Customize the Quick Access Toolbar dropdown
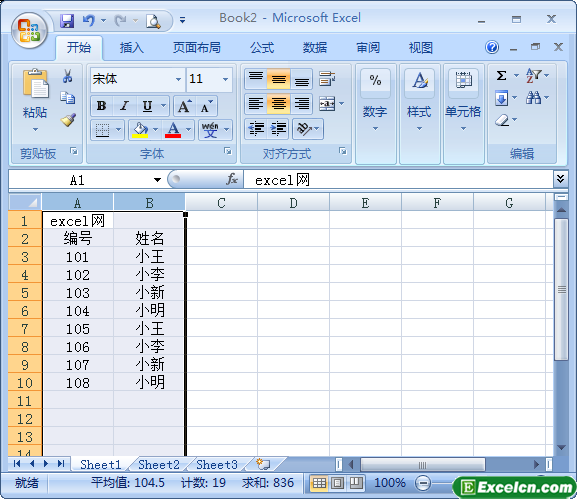The image size is (577, 499). pyautogui.click(x=183, y=21)
